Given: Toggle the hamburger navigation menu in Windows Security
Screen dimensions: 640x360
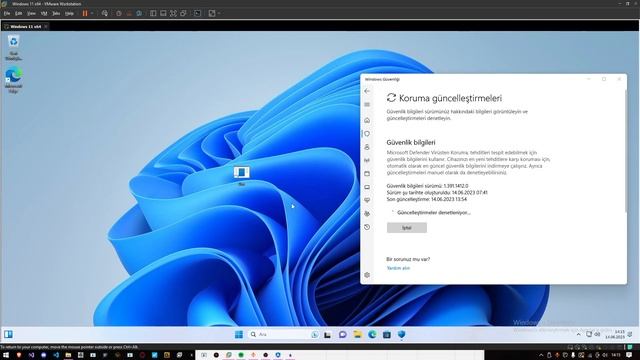Looking at the screenshot, I should (x=367, y=105).
